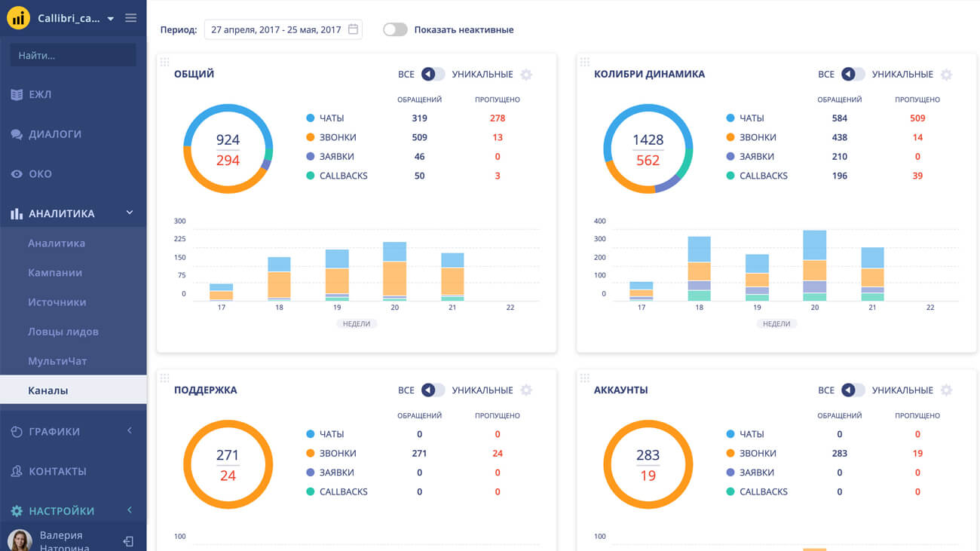Open the Callibri account dropdown arrow
Screen dimensions: 980x551
tap(111, 19)
